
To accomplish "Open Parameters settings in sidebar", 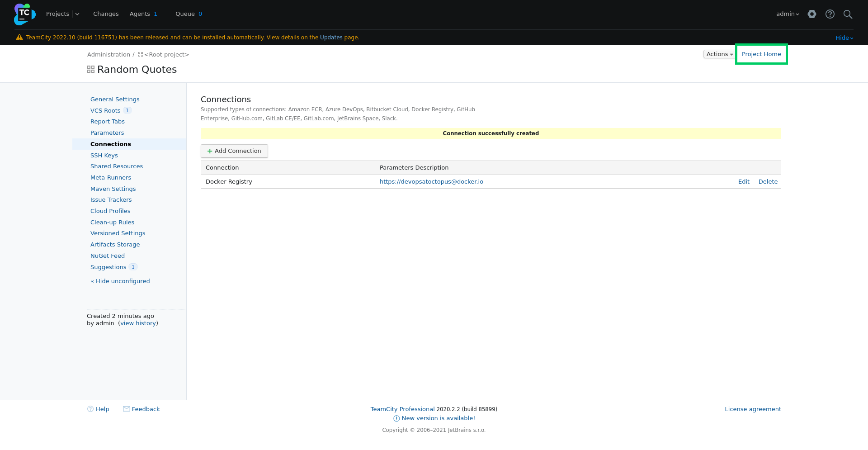I will coord(107,133).
